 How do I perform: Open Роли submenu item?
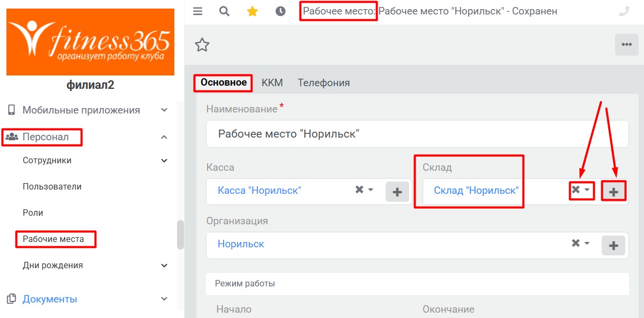point(33,213)
